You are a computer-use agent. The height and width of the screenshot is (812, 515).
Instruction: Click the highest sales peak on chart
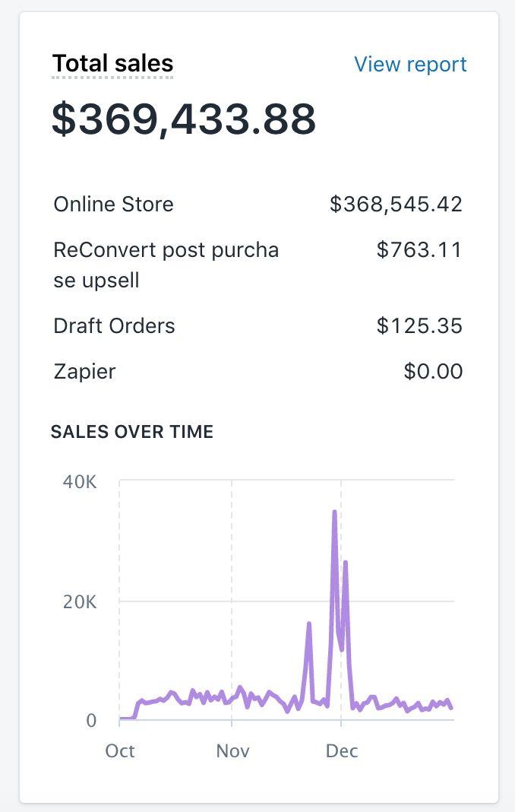click(335, 512)
